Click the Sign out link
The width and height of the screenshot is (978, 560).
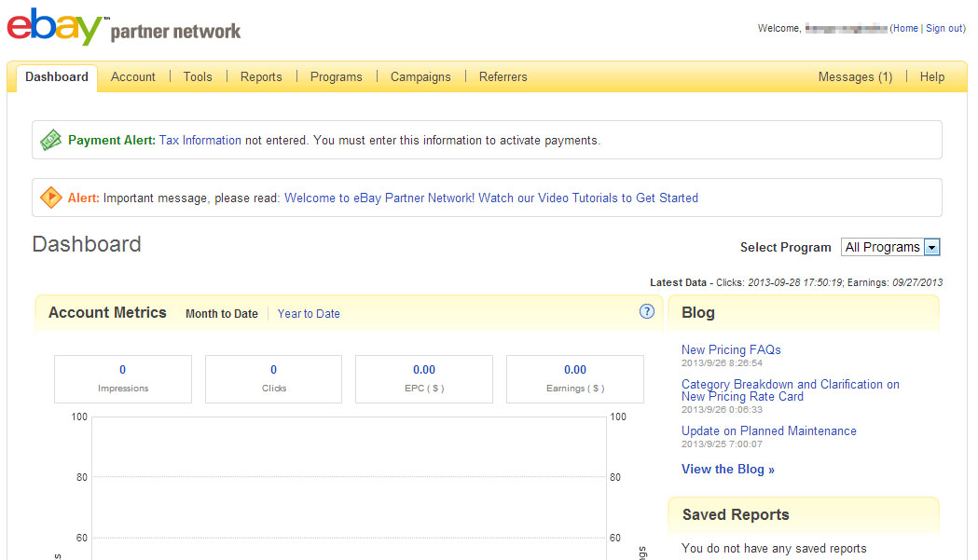pyautogui.click(x=944, y=28)
